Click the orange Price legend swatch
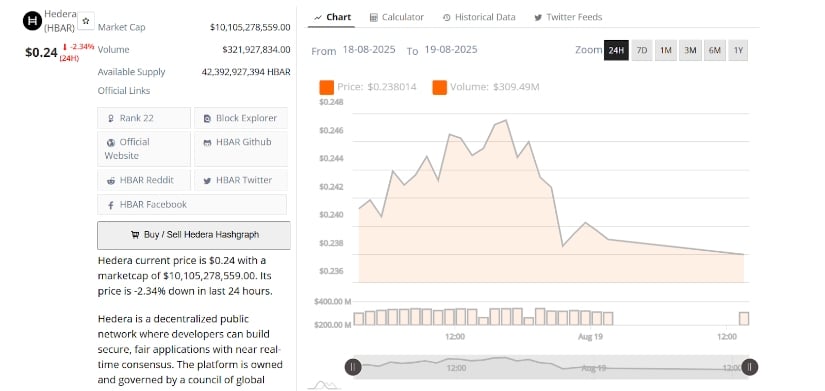Screen dimensions: 825x391 pyautogui.click(x=327, y=87)
